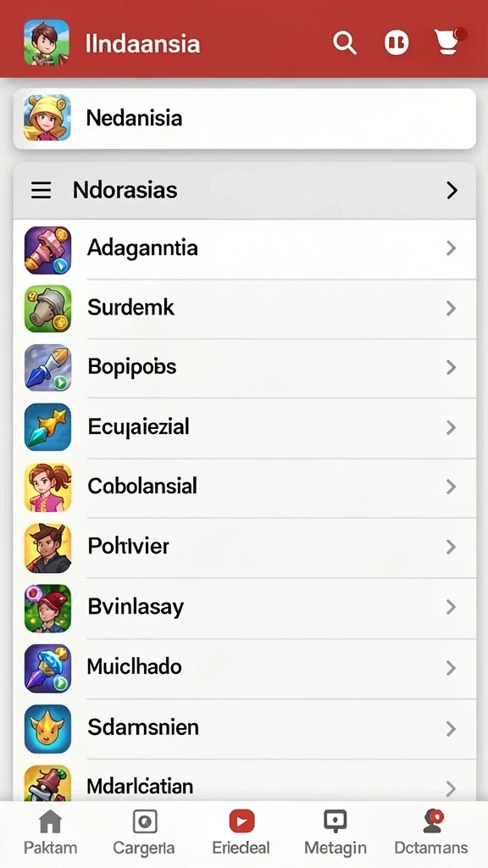Open the Sdamsnien yellow creature icon
Image resolution: width=488 pixels, height=868 pixels.
(47, 728)
